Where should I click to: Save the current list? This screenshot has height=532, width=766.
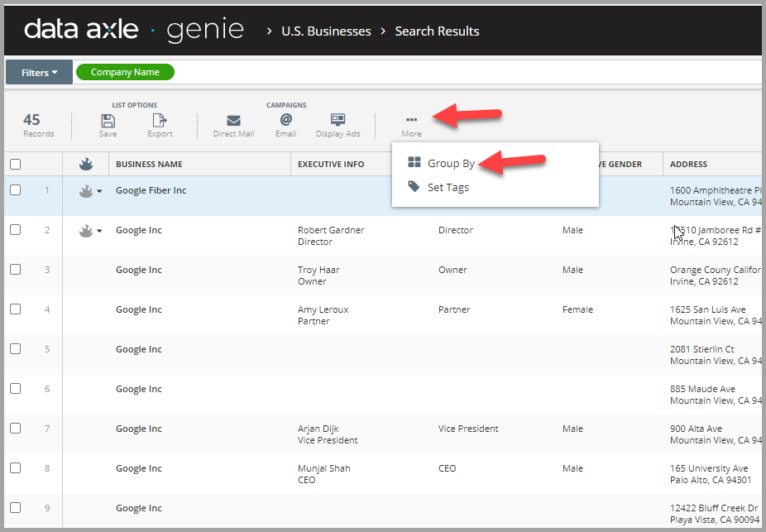coord(108,124)
